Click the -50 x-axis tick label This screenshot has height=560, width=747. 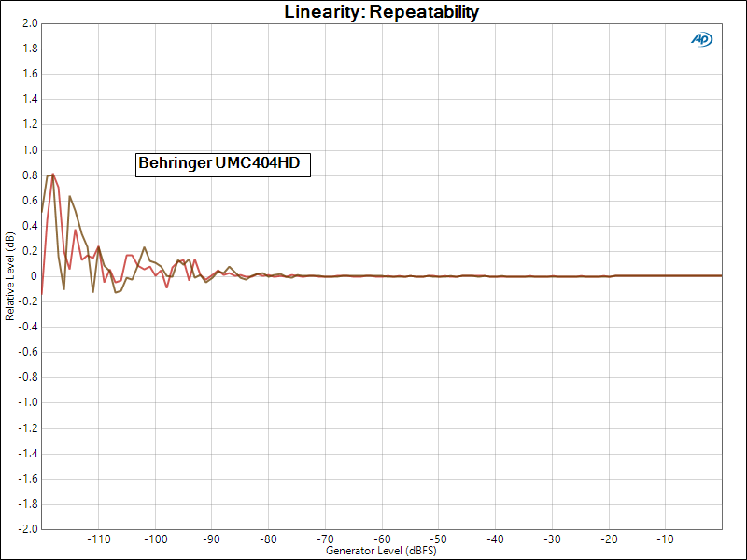click(x=438, y=539)
